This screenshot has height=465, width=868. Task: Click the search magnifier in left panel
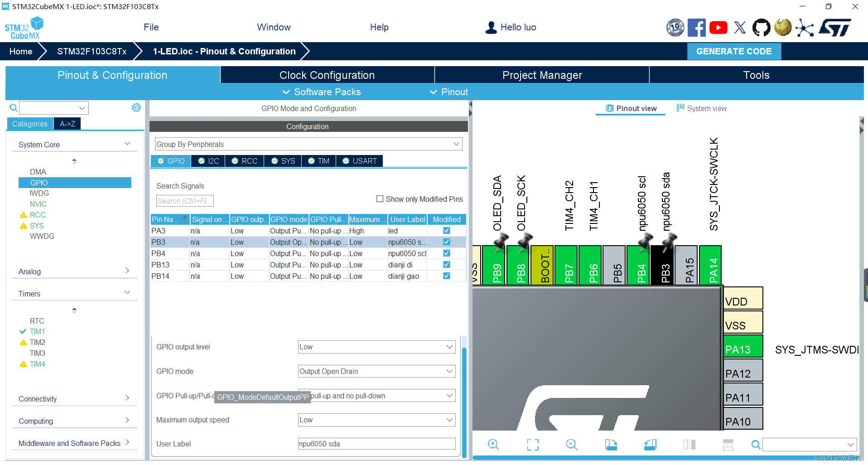coord(14,107)
